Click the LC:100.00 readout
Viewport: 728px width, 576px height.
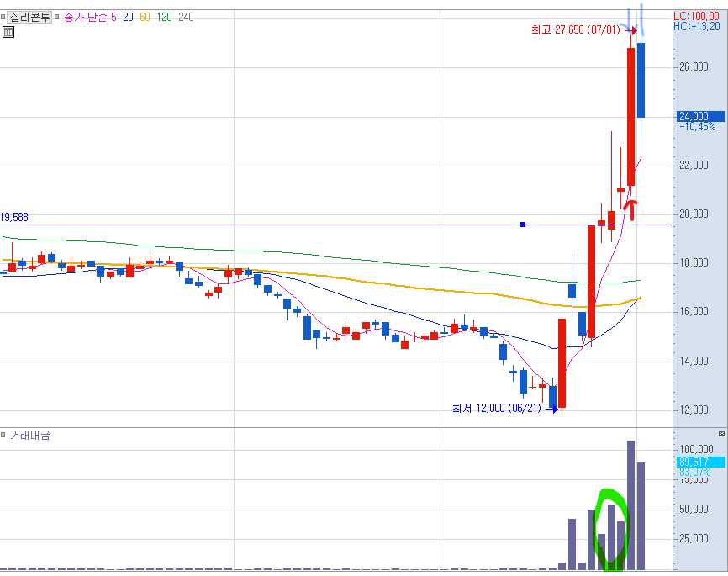pos(696,16)
